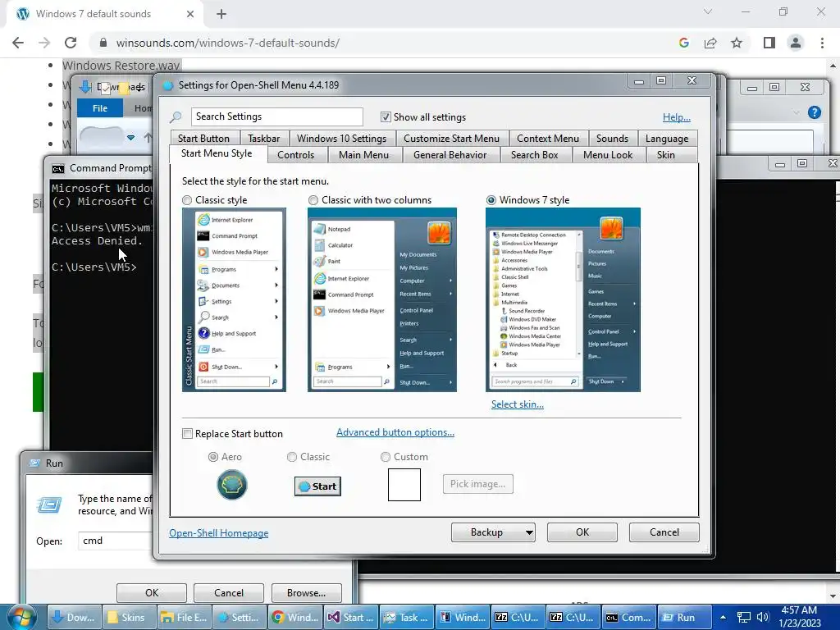Open the Skins folder taskbar button
This screenshot has height=630, width=840.
[127, 617]
